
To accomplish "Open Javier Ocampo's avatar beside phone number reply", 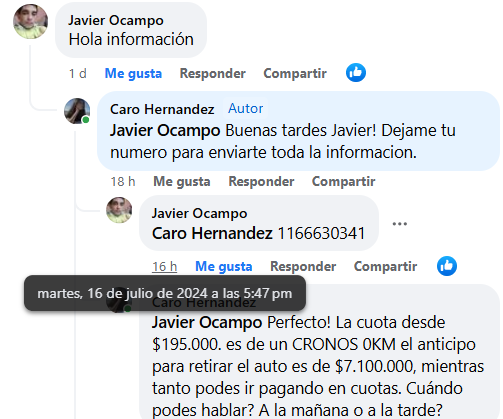I will coord(119,210).
